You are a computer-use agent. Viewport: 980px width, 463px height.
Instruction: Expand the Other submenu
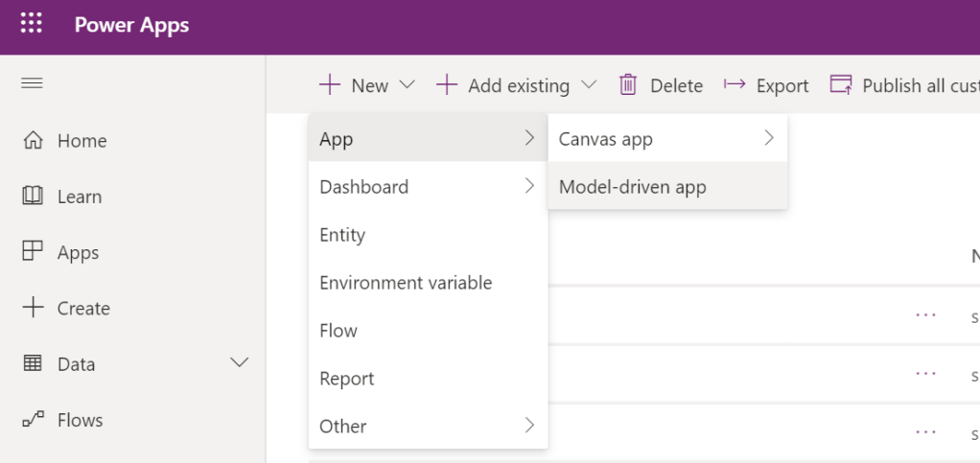pos(427,427)
